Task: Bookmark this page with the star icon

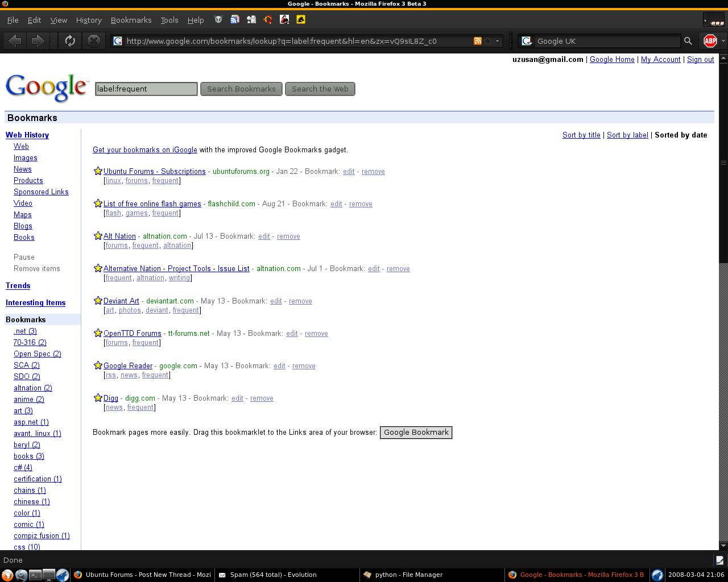Action: point(488,41)
